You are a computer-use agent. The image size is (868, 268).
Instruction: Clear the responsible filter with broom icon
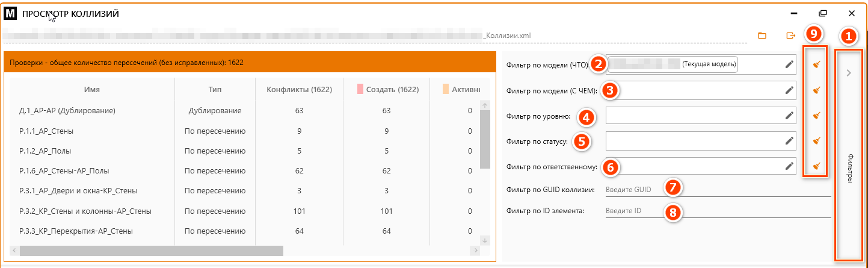pyautogui.click(x=816, y=166)
